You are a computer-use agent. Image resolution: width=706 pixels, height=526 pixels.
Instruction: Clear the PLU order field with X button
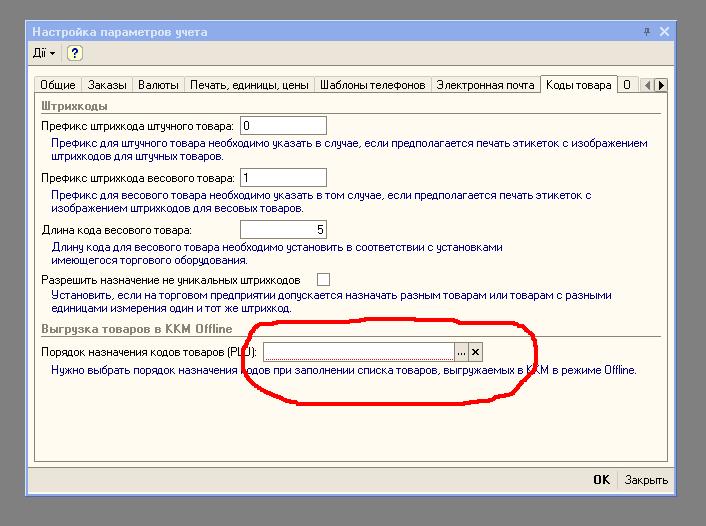coord(476,352)
